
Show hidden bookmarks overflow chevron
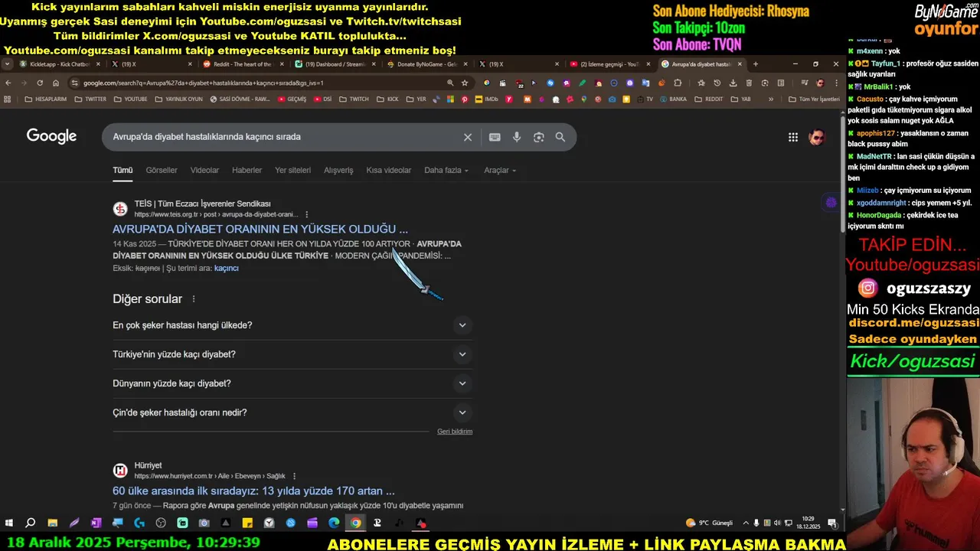(771, 99)
